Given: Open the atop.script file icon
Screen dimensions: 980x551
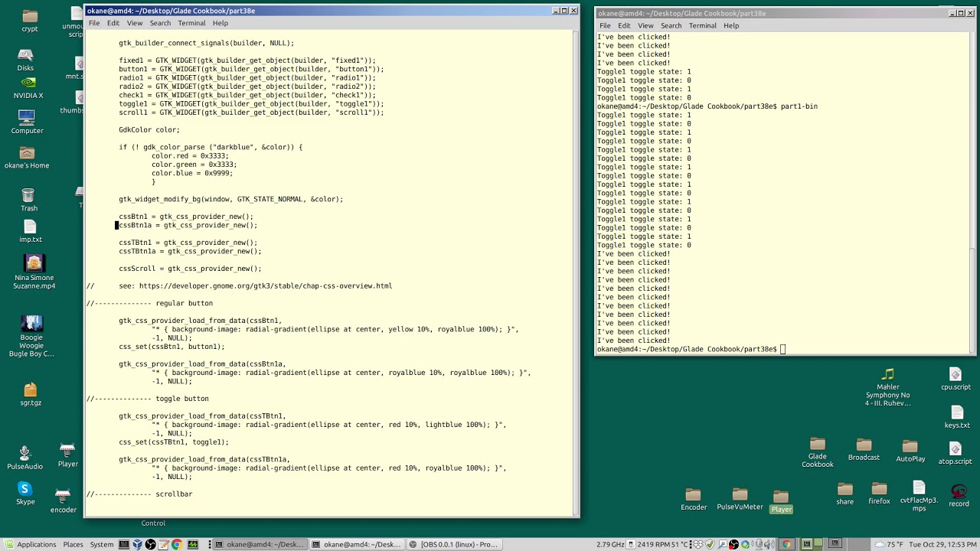Looking at the screenshot, I should pos(955,453).
